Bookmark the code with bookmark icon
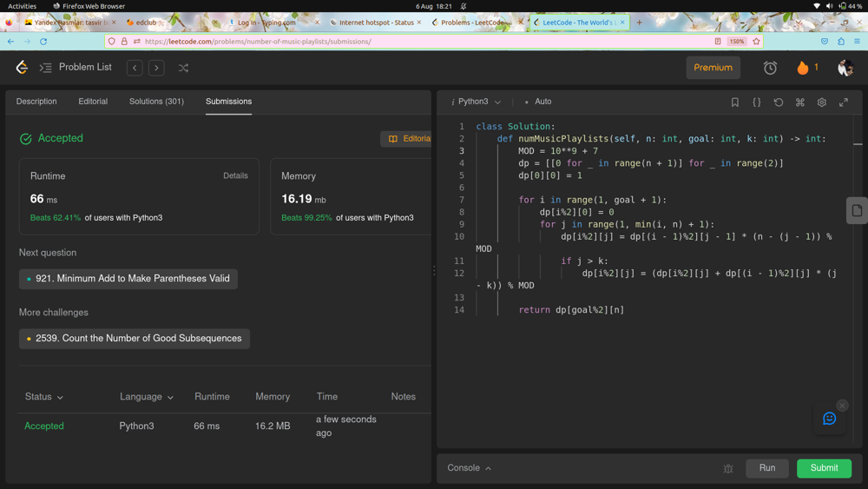 click(x=735, y=102)
